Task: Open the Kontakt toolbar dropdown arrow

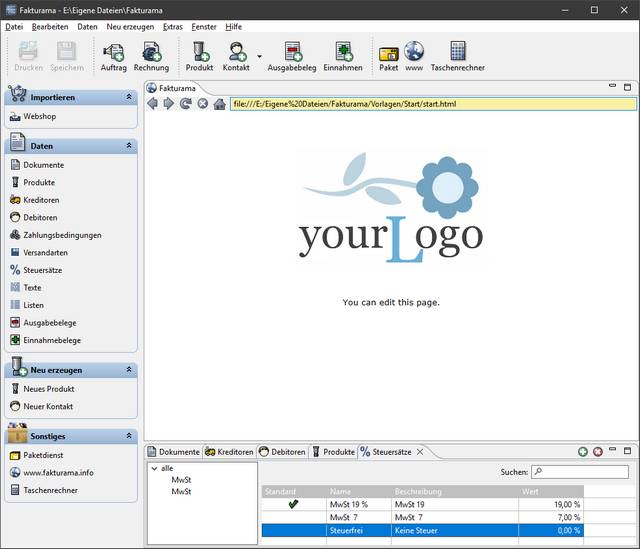Action: pyautogui.click(x=260, y=56)
